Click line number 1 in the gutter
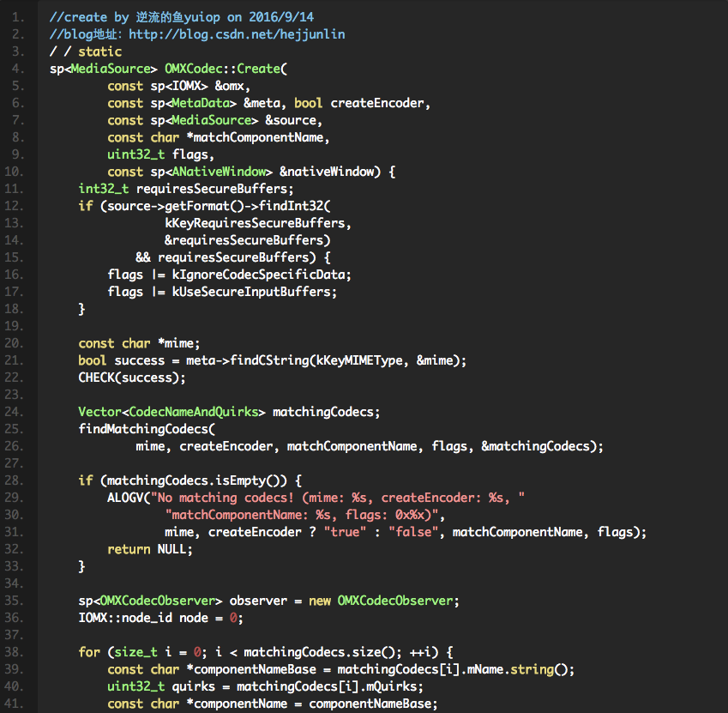This screenshot has height=713, width=728. point(19,17)
